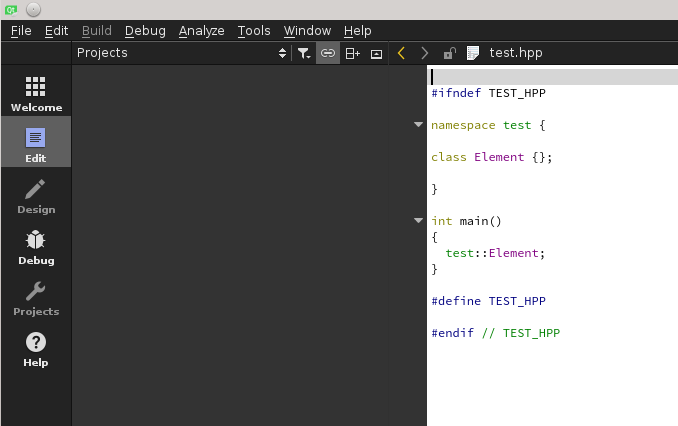Open the Projects view selector dropdown
Screen dimensions: 678x426
(x=182, y=53)
